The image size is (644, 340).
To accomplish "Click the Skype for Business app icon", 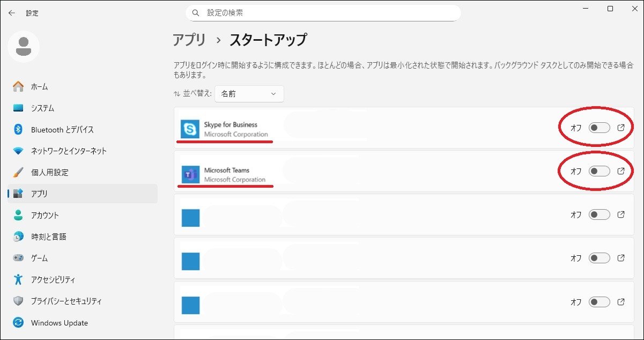I will [190, 129].
